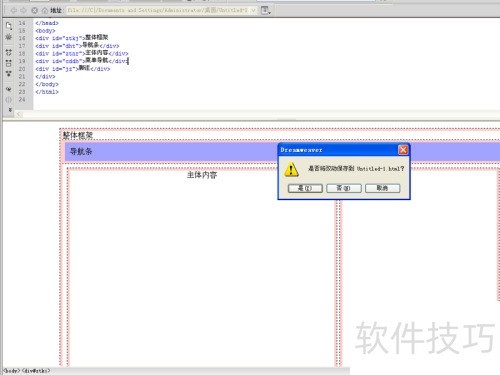
Task: Click the <body> tag in the tag selector
Action: coord(12,371)
